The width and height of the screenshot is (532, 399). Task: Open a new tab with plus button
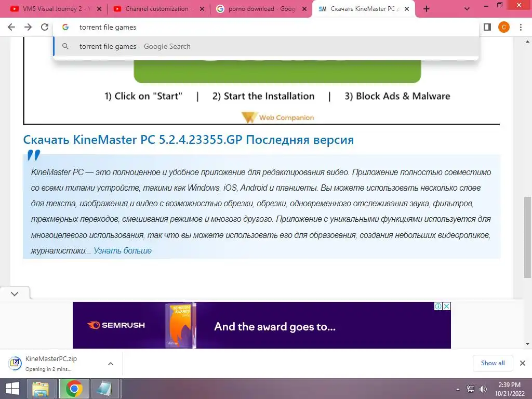(427, 9)
